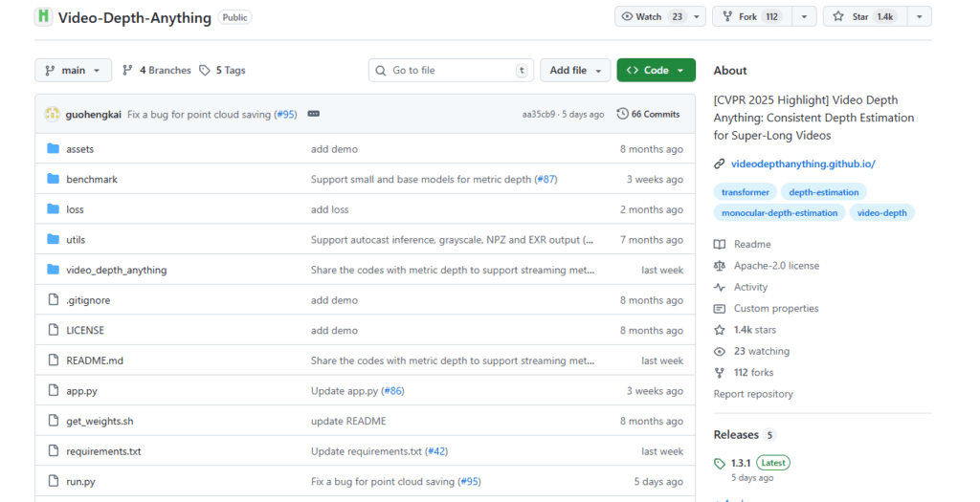Select the depth-estimation topic tag
The height and width of the screenshot is (502, 980).
coord(824,192)
